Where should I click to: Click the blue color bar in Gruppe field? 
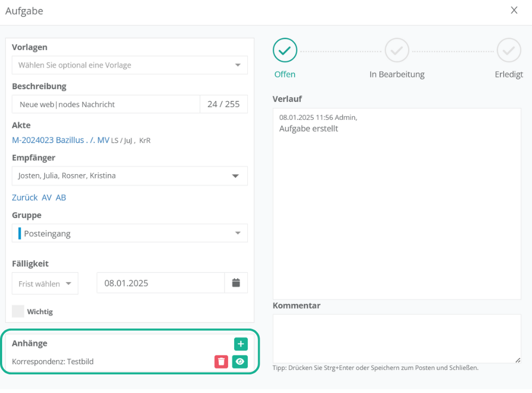click(20, 233)
